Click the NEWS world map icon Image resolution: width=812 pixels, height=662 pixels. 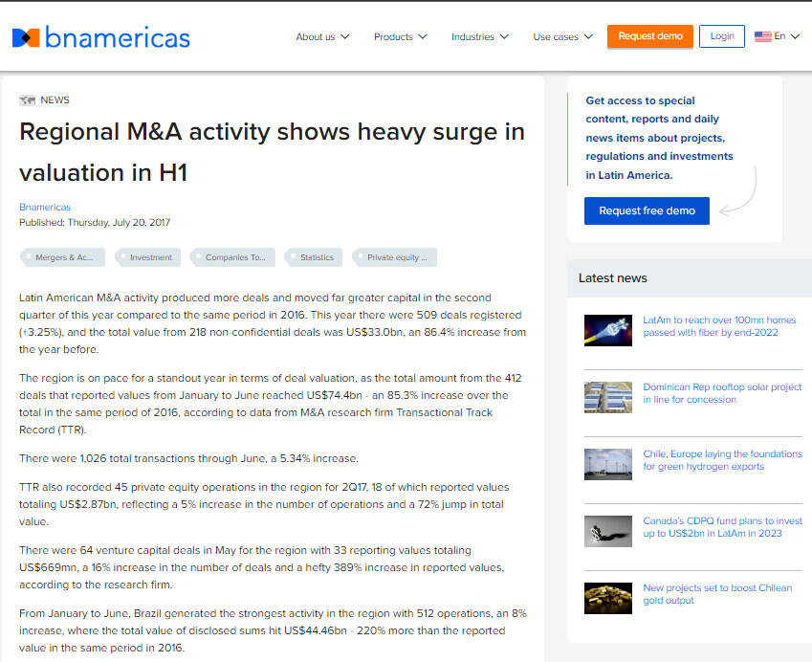(27, 100)
